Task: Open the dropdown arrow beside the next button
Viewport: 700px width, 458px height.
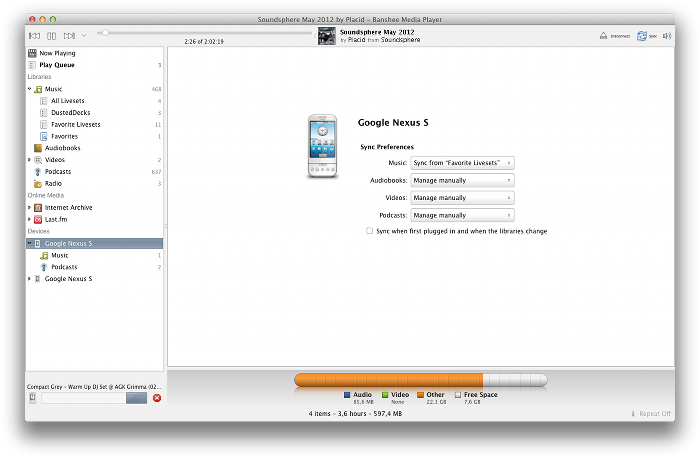Action: pyautogui.click(x=84, y=36)
